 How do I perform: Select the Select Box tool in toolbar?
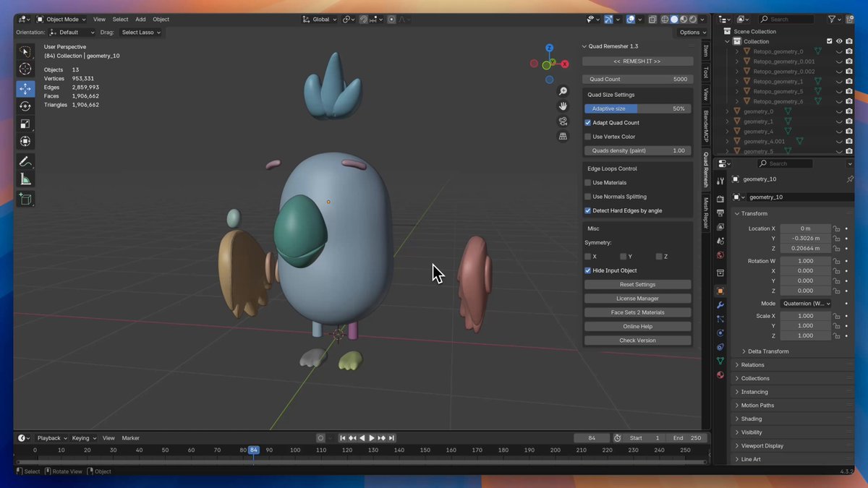pos(25,51)
